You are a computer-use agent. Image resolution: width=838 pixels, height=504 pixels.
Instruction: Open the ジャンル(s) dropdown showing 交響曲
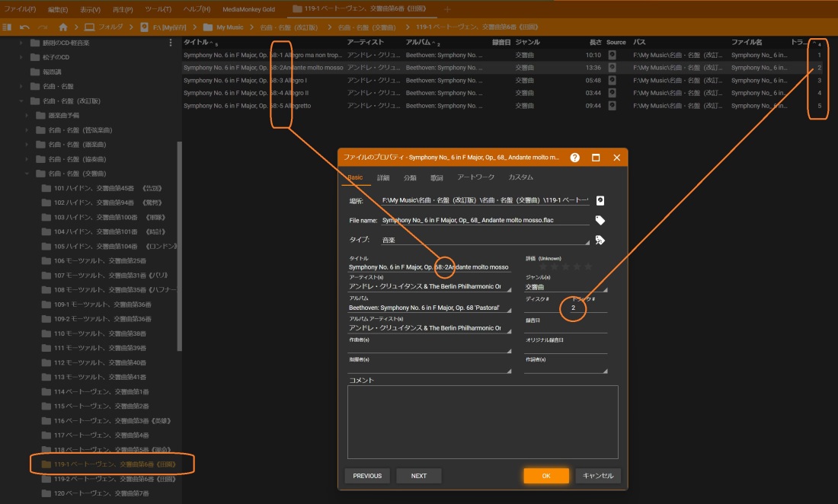565,287
